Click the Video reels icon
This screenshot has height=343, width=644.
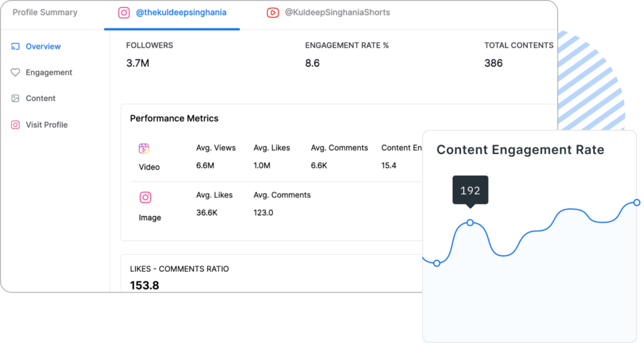pos(144,149)
